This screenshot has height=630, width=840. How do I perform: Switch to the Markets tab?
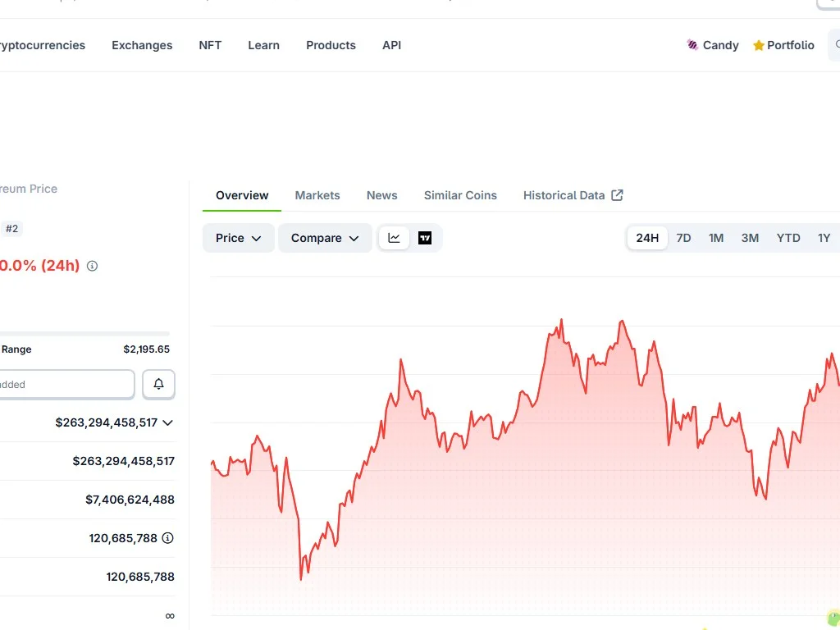(317, 195)
